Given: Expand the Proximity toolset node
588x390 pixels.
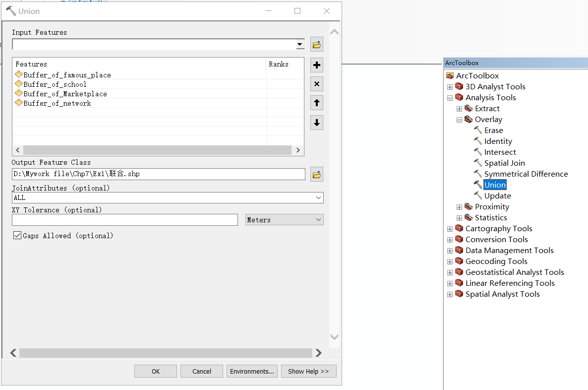Looking at the screenshot, I should [x=459, y=207].
